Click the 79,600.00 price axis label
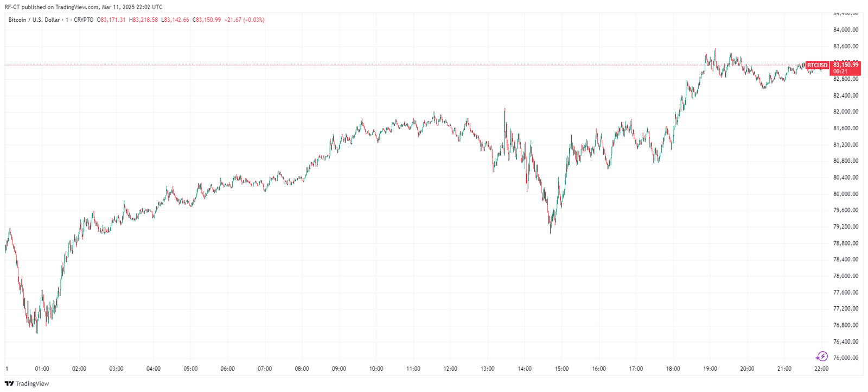This screenshot has width=868, height=392. click(846, 210)
